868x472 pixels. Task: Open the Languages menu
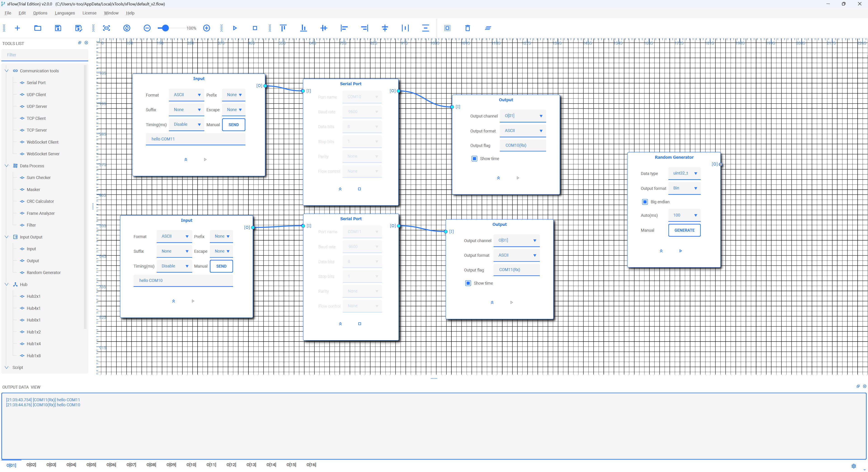(65, 13)
